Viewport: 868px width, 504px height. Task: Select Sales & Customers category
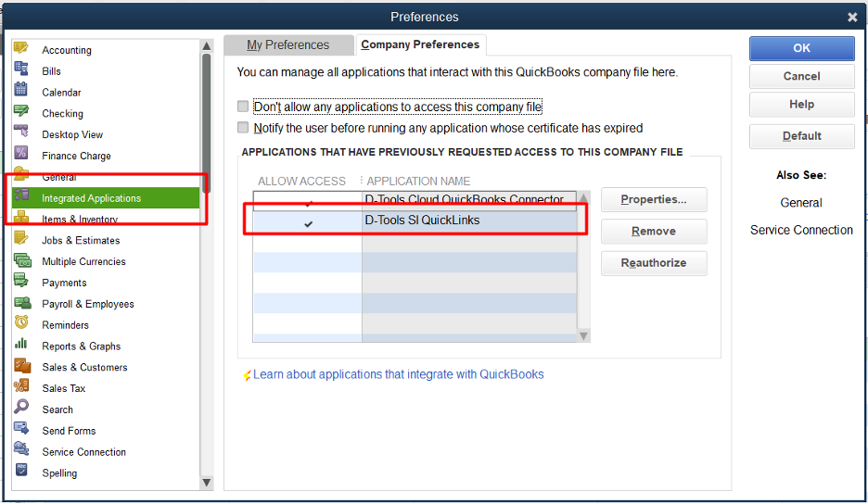(106, 367)
